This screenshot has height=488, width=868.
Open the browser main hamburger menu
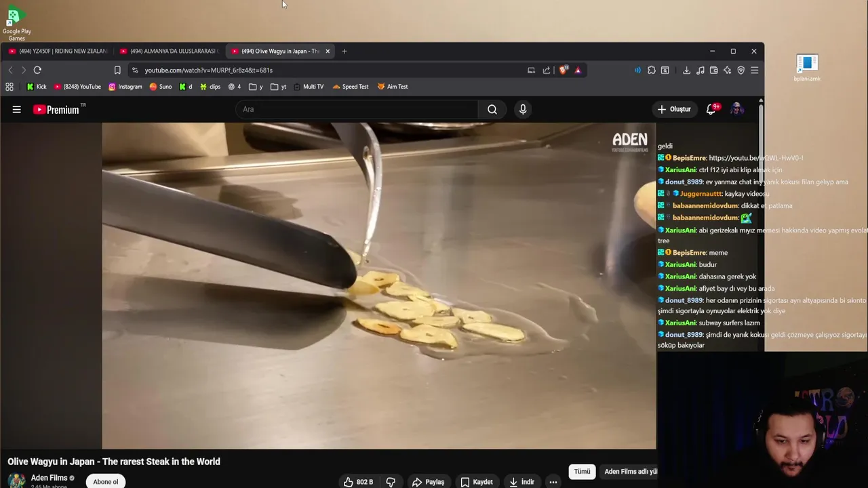[x=754, y=70]
